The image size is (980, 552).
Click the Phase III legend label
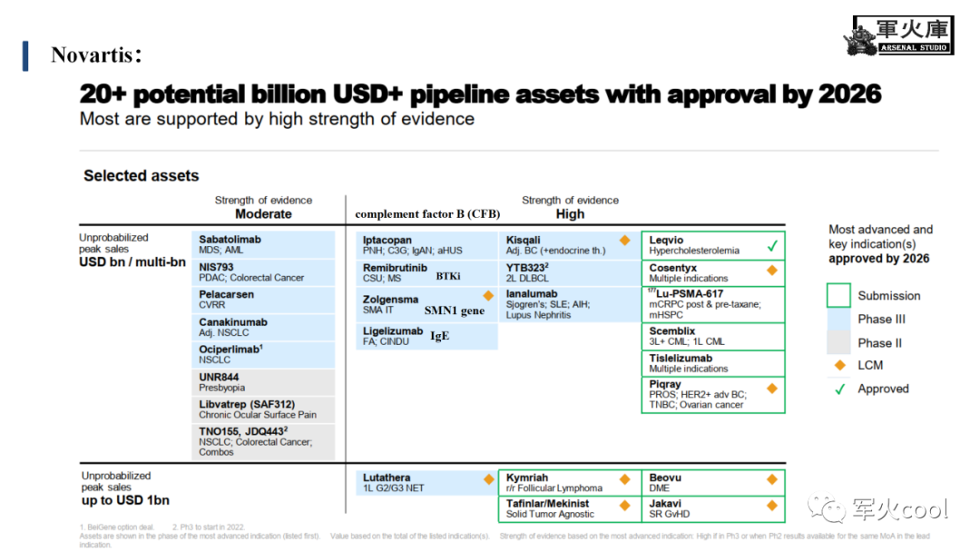click(x=881, y=319)
